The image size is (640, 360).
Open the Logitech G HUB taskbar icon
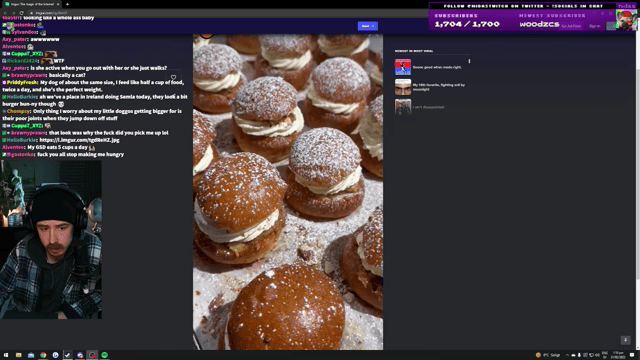pyautogui.click(x=56, y=355)
